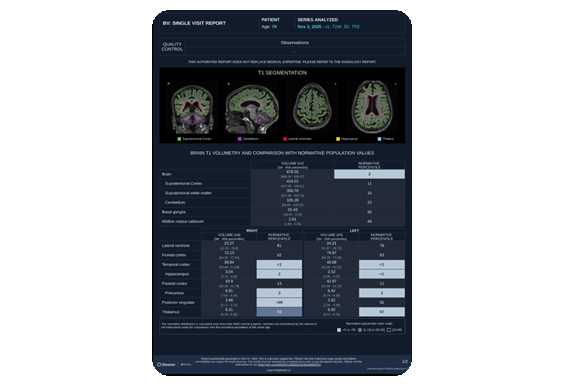Click left Lateral ventricle volume 24.21
Image resolution: width=564 pixels, height=386 pixels.
click(331, 244)
